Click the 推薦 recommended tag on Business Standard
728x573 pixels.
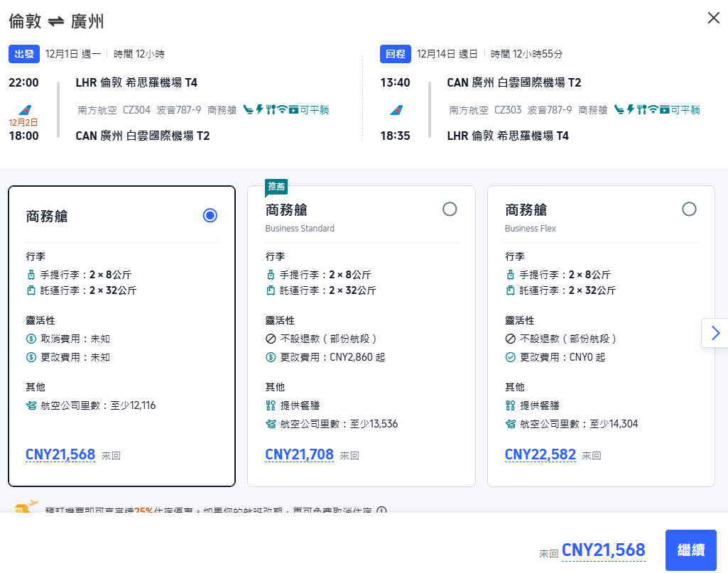tap(276, 187)
